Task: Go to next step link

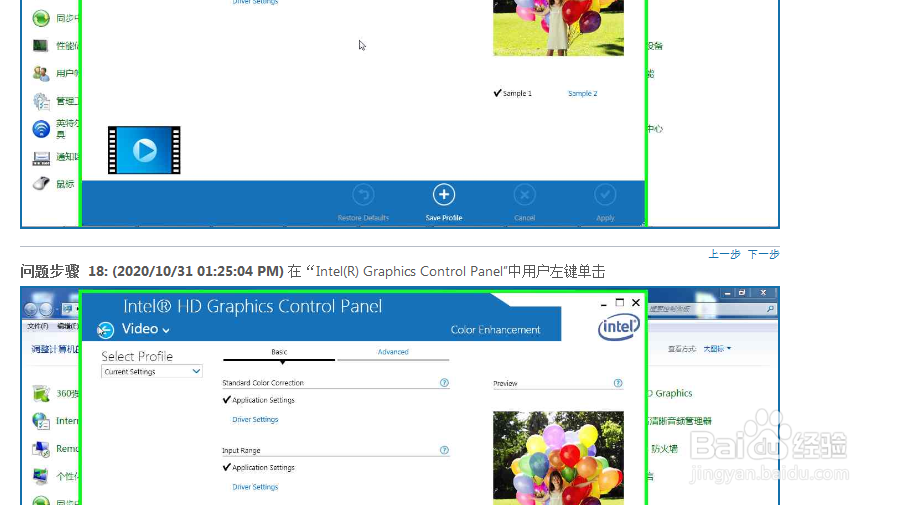Action: point(763,254)
